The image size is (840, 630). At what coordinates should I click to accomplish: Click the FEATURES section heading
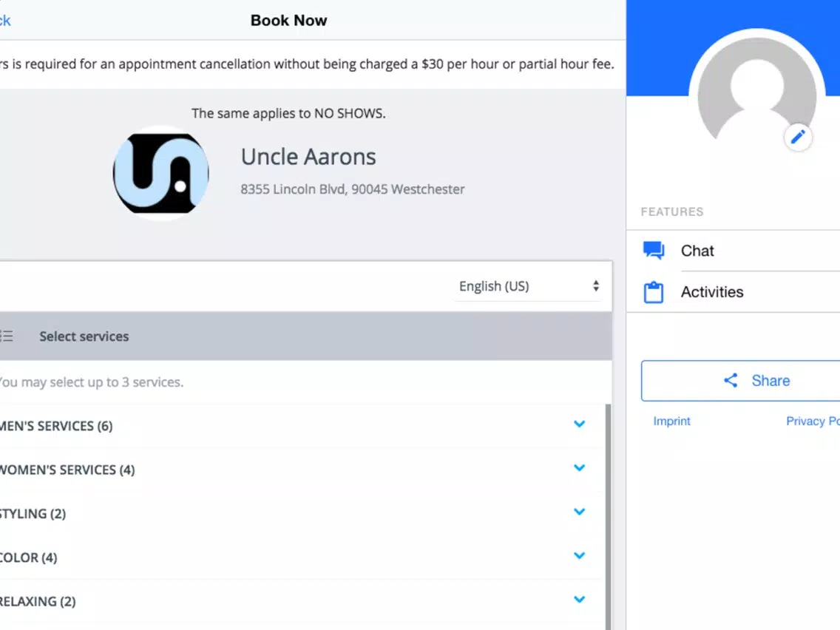click(x=672, y=211)
